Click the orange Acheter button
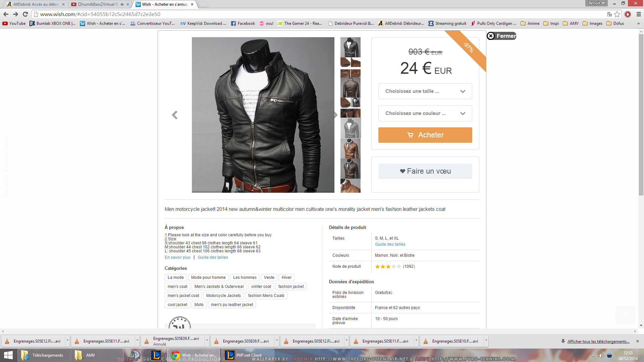This screenshot has height=362, width=644. pos(425,135)
